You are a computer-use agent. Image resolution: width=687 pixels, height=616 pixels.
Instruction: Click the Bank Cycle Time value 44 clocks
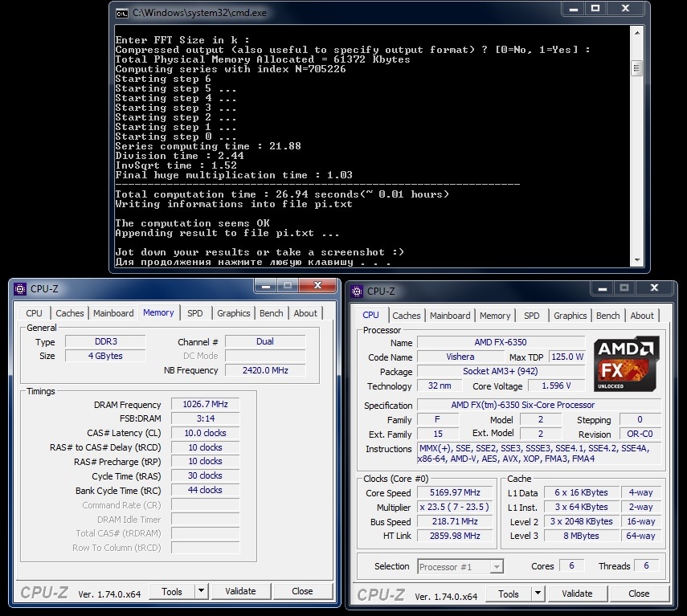point(205,491)
